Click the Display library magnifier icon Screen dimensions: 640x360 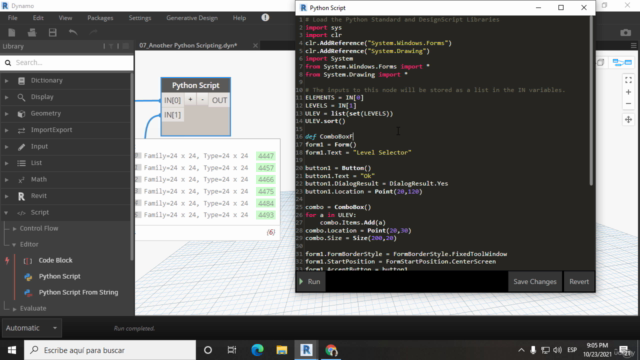click(x=21, y=97)
